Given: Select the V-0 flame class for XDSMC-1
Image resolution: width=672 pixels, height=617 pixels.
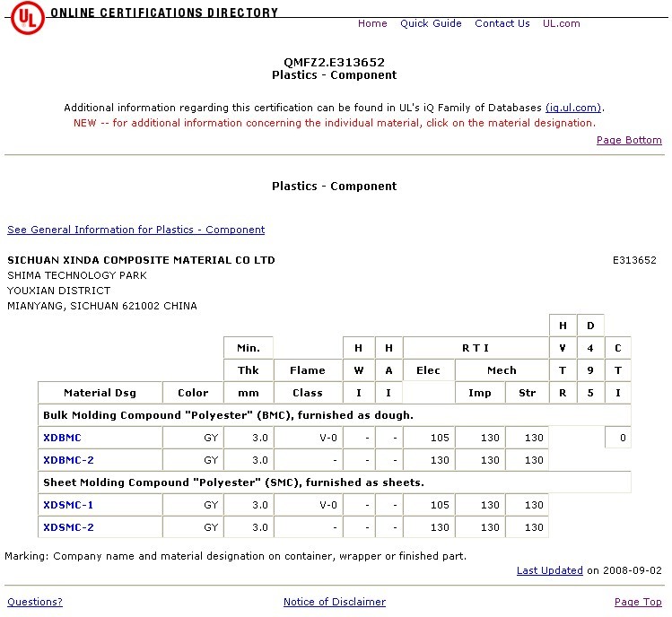Looking at the screenshot, I should [308, 505].
